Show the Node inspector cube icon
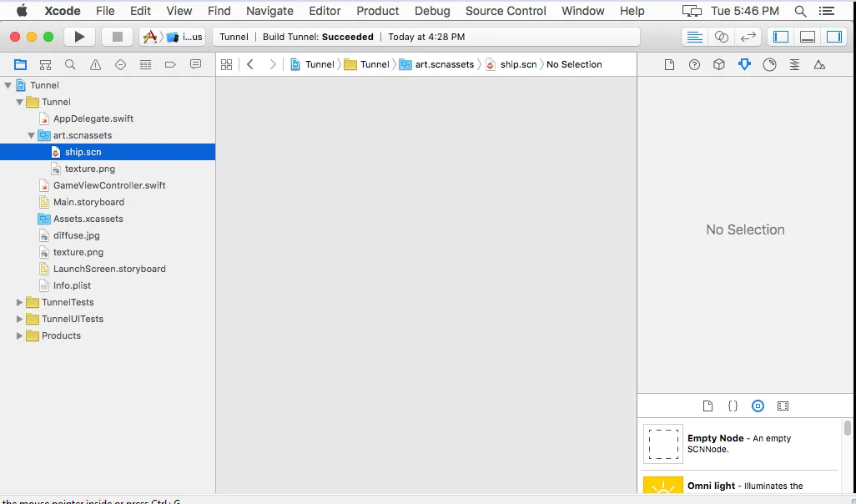Viewport: 856px width, 504px height. pyautogui.click(x=719, y=64)
